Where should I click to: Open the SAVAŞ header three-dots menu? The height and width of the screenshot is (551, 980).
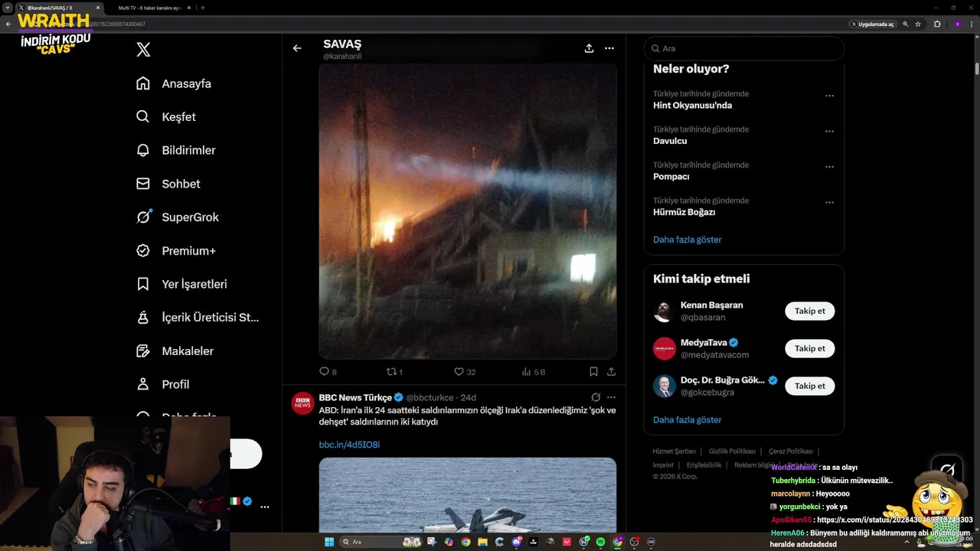[609, 48]
